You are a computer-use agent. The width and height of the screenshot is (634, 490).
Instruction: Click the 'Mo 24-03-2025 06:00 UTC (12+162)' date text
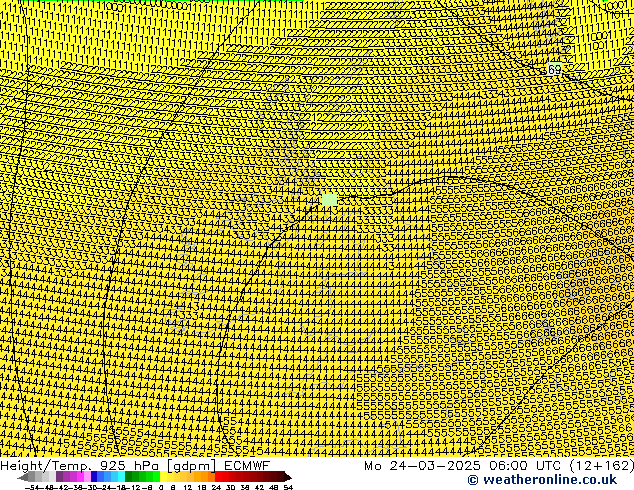coord(499,466)
